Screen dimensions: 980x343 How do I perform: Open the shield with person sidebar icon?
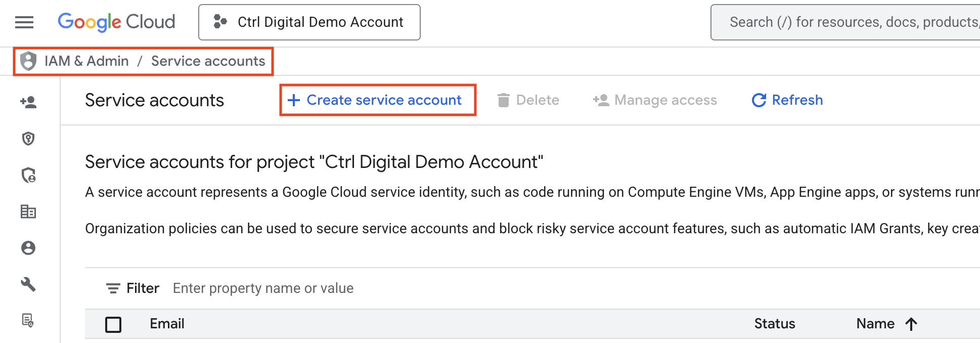tap(28, 175)
